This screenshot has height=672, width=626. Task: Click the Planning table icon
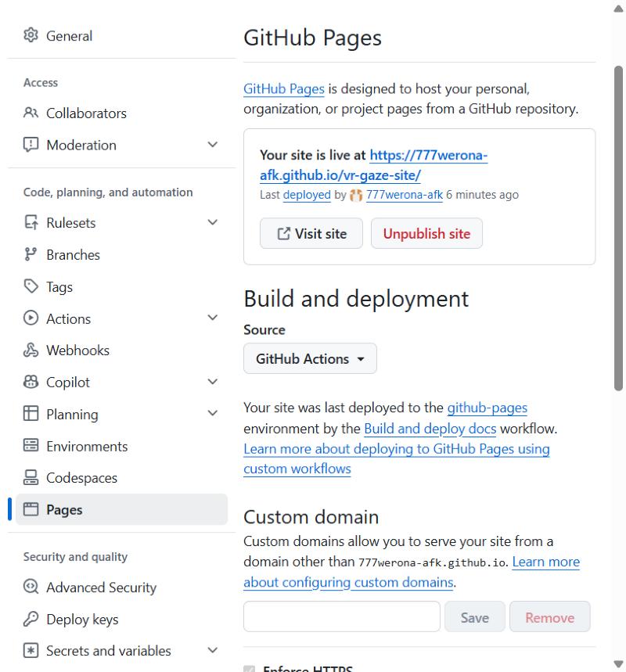point(31,414)
